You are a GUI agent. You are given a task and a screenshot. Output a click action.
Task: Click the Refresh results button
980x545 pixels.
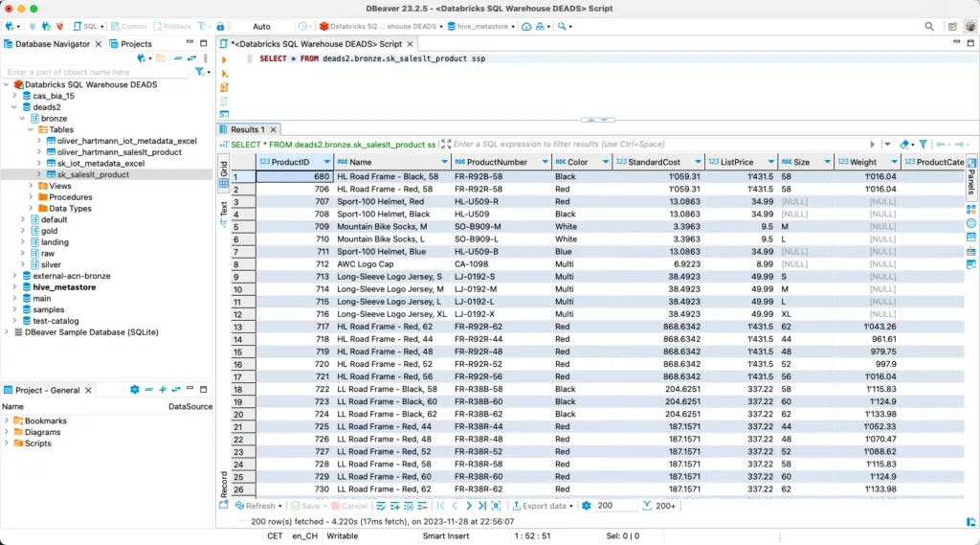[x=256, y=506]
